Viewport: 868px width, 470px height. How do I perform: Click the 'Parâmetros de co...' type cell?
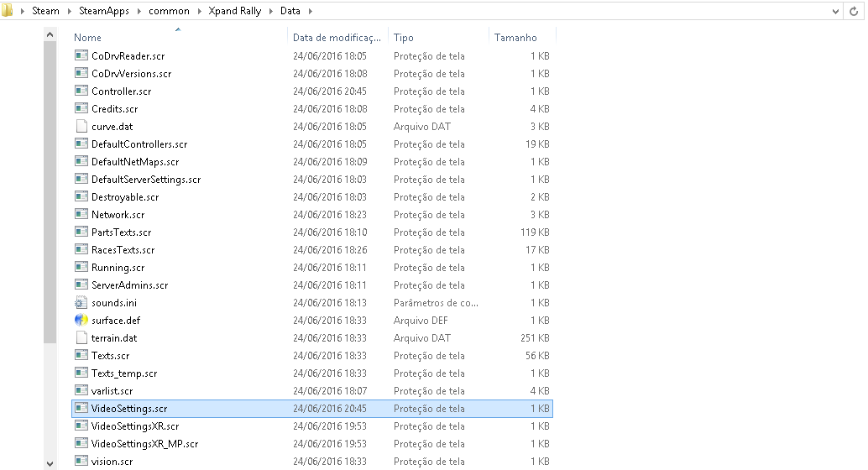coord(436,303)
